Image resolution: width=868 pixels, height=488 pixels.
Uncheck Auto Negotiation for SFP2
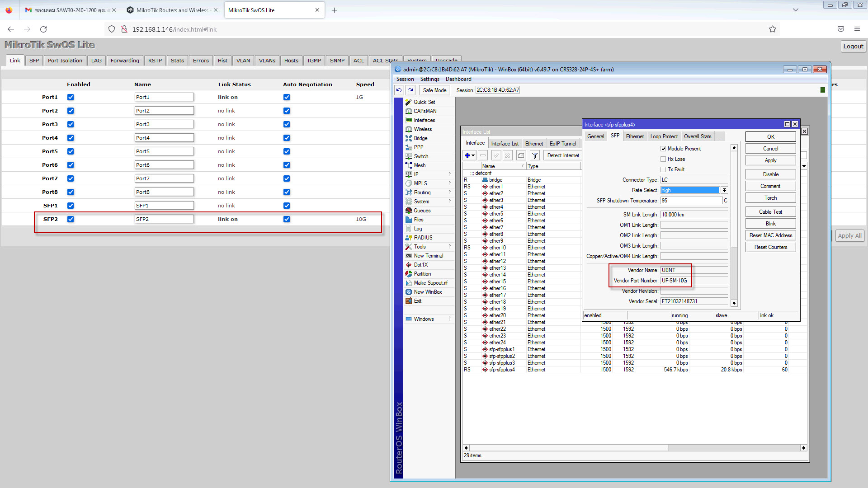tap(287, 219)
